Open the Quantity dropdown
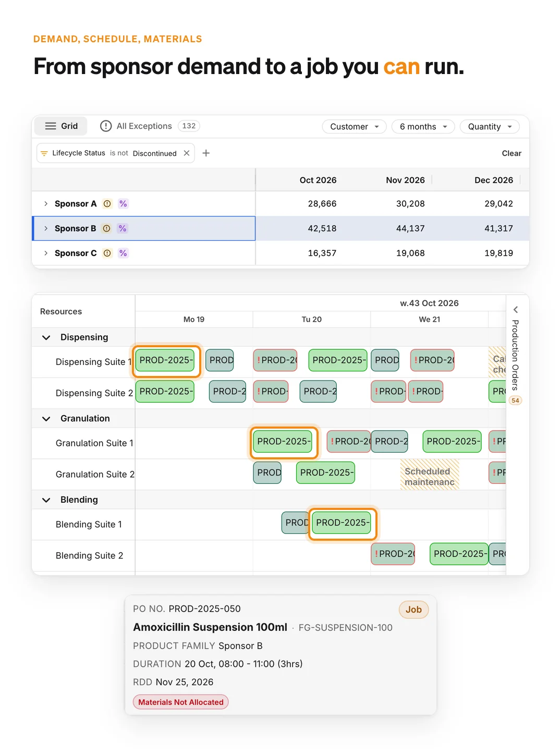Screen dimensions: 560x754 pyautogui.click(x=490, y=127)
